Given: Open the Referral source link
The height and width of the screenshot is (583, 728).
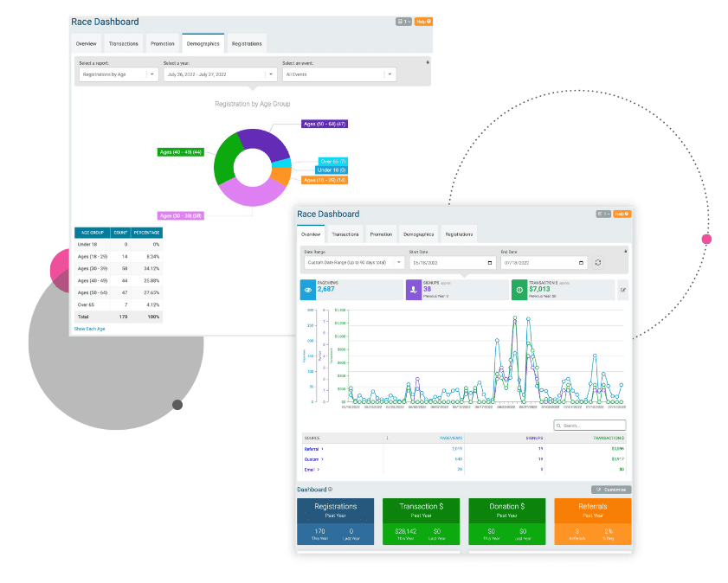Looking at the screenshot, I should 312,449.
